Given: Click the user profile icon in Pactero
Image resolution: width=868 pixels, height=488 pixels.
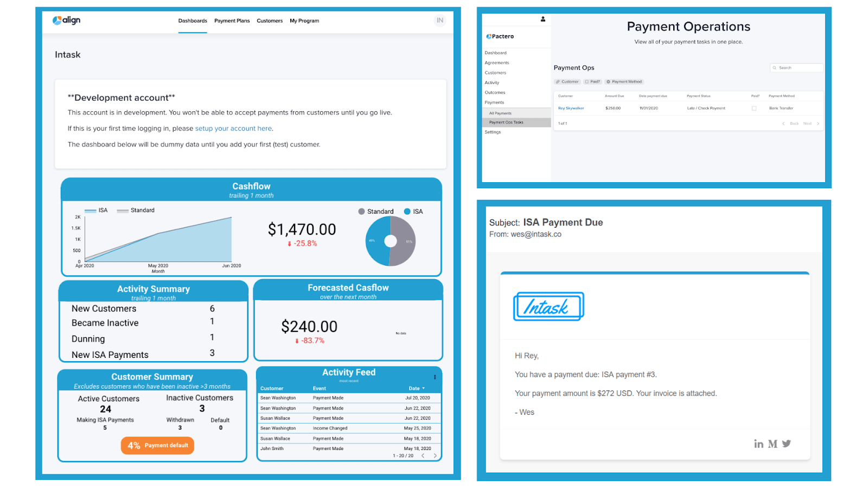Looking at the screenshot, I should click(x=543, y=19).
